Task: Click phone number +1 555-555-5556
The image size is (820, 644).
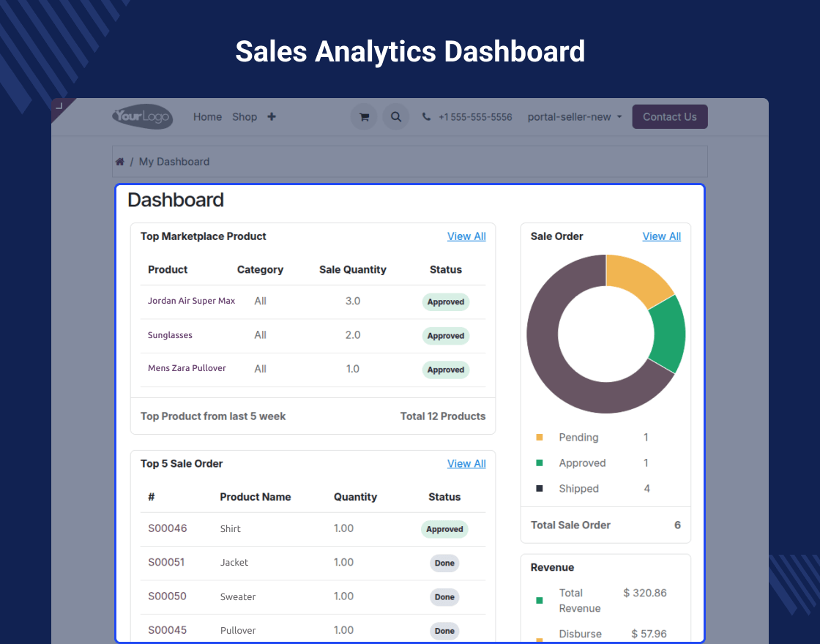Action: click(x=475, y=117)
